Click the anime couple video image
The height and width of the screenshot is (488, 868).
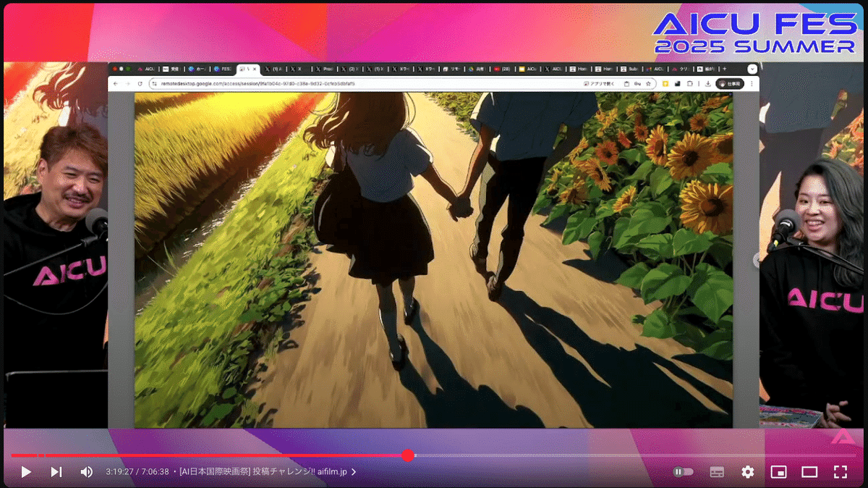pyautogui.click(x=433, y=259)
